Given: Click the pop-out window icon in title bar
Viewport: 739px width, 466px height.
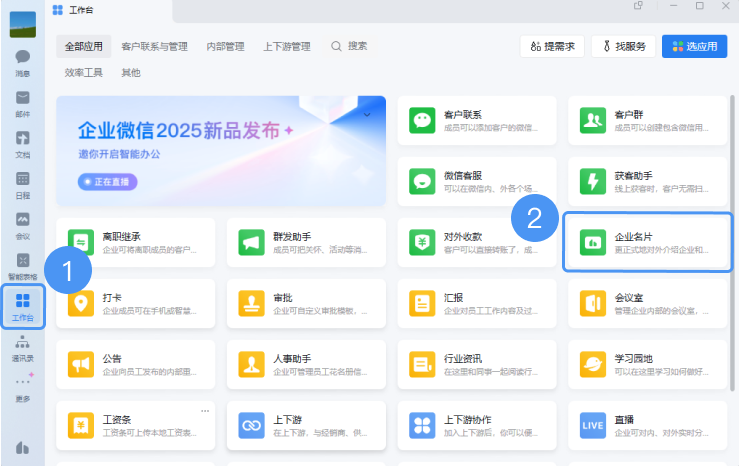Looking at the screenshot, I should click(x=638, y=6).
